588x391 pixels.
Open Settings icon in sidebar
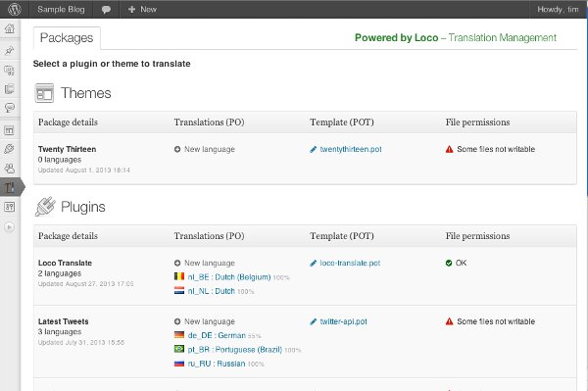(10, 207)
